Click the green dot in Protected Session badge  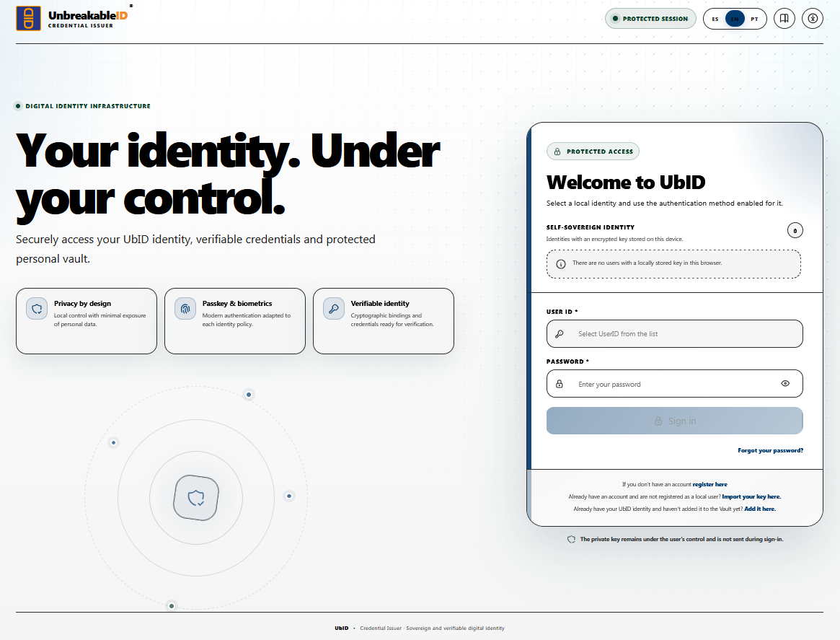(616, 19)
